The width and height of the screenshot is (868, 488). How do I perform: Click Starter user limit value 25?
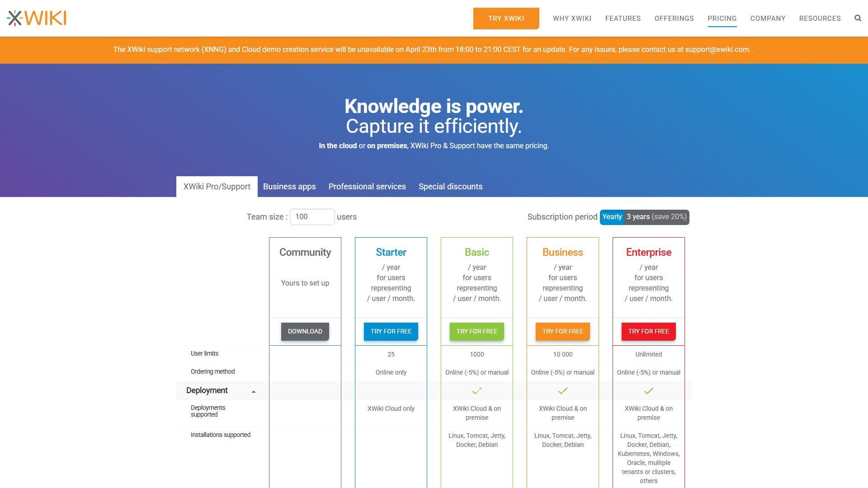pos(391,354)
